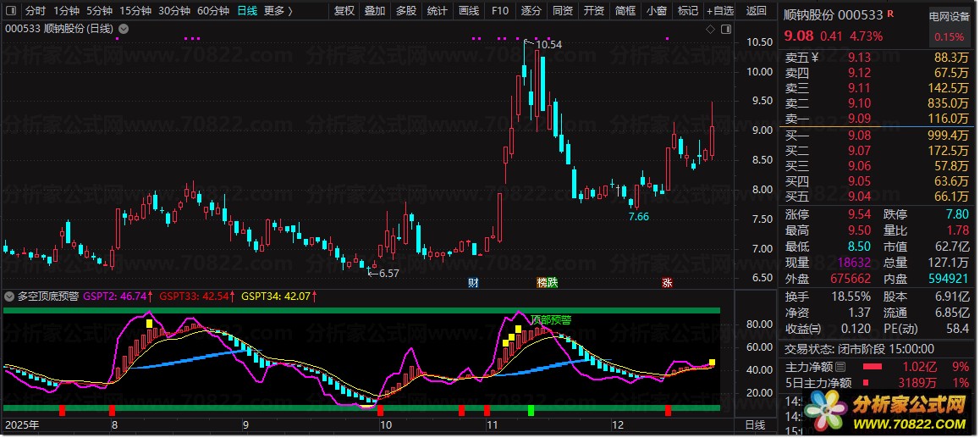Expand the 更多 timeframe options
The height and width of the screenshot is (438, 980).
[x=278, y=11]
